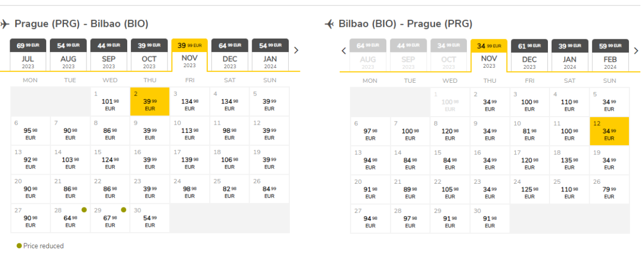This screenshot has height=266, width=644.
Task: Click the Price reduced legend dot
Action: tap(19, 246)
